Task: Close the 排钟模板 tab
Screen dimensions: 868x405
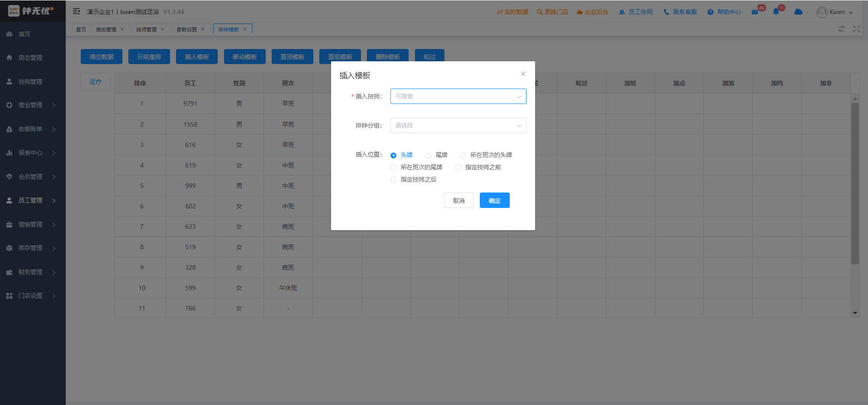Action: (244, 29)
